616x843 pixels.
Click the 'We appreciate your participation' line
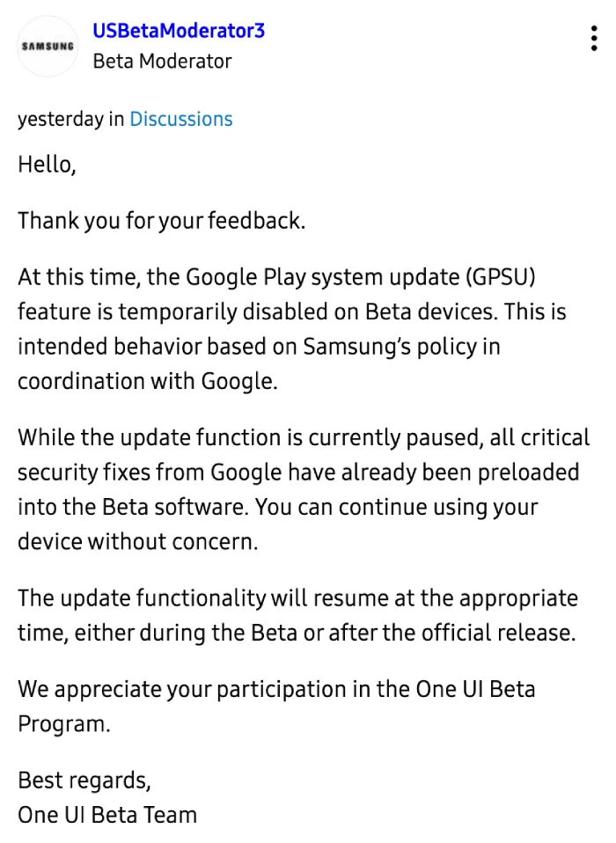pos(276,689)
